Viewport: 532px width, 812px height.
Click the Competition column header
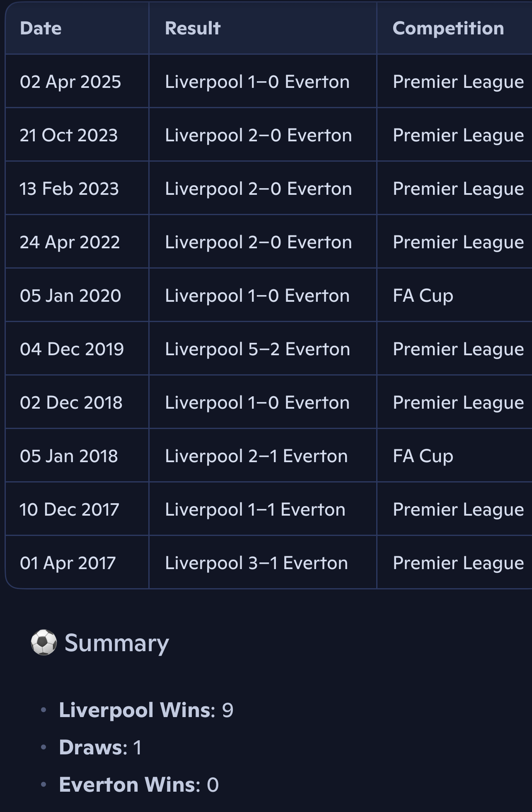click(x=448, y=28)
